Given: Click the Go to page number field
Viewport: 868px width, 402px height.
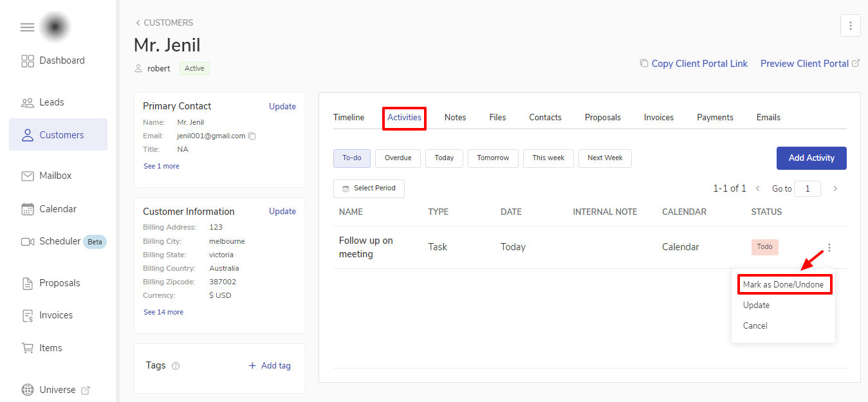Looking at the screenshot, I should [x=807, y=188].
